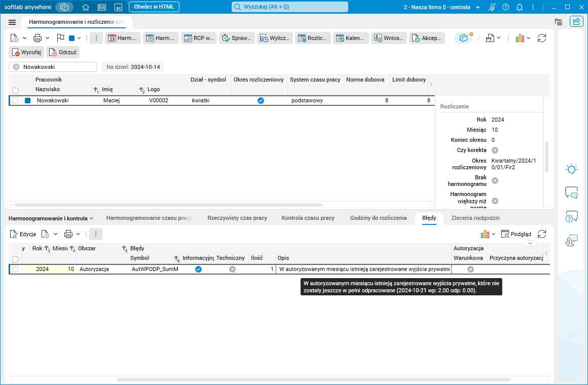The width and height of the screenshot is (588, 385).
Task: Expand lower chart icon dropdown arrow
Action: (x=494, y=234)
